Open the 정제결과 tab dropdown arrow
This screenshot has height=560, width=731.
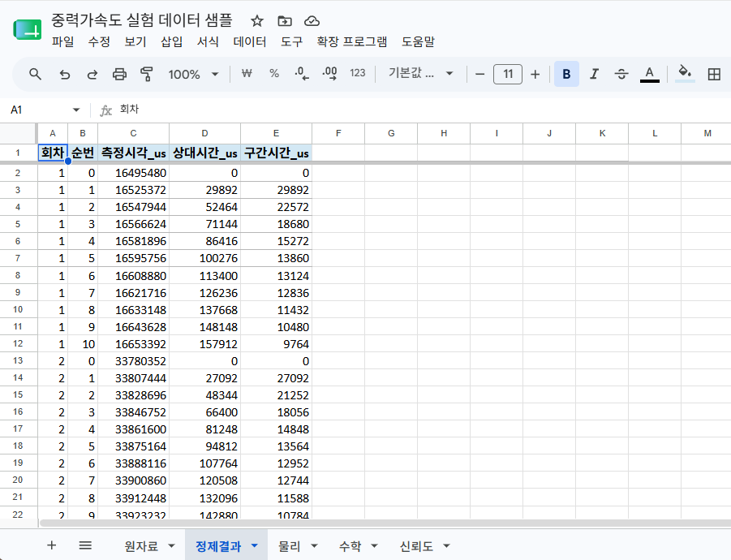[x=255, y=546]
